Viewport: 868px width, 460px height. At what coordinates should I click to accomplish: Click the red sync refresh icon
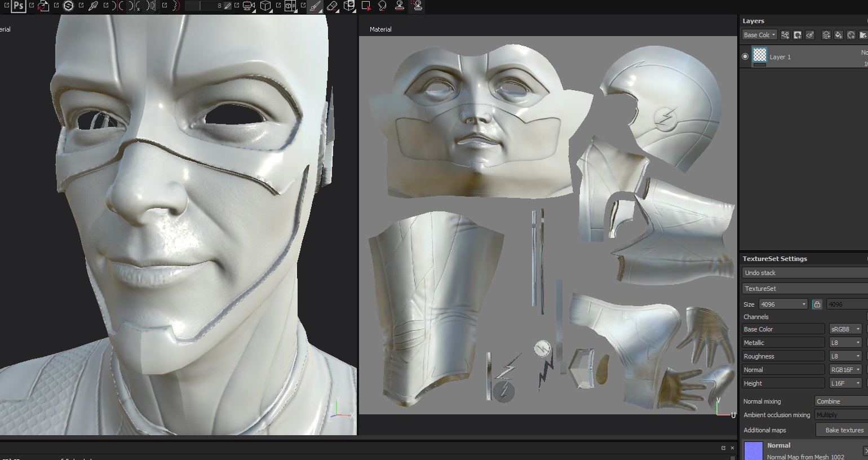pyautogui.click(x=43, y=6)
